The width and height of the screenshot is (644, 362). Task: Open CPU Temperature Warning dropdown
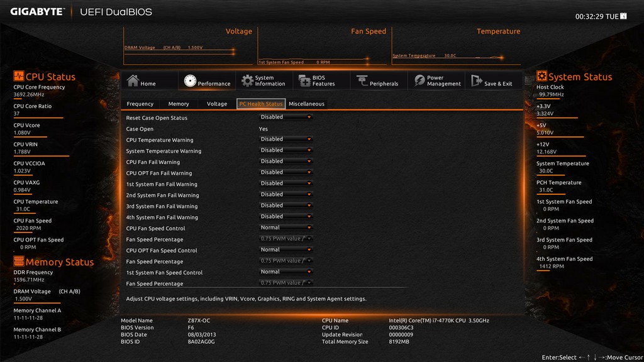(286, 139)
